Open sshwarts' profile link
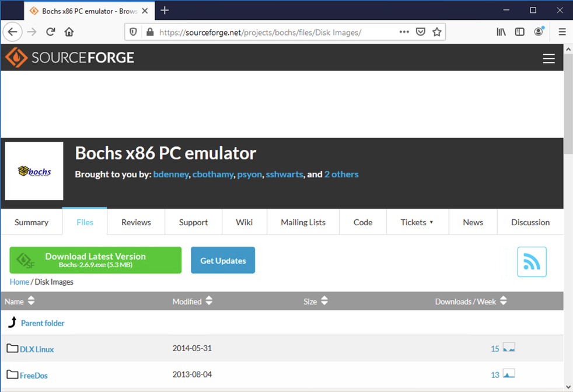Screen dimensions: 573x392 pos(284,174)
